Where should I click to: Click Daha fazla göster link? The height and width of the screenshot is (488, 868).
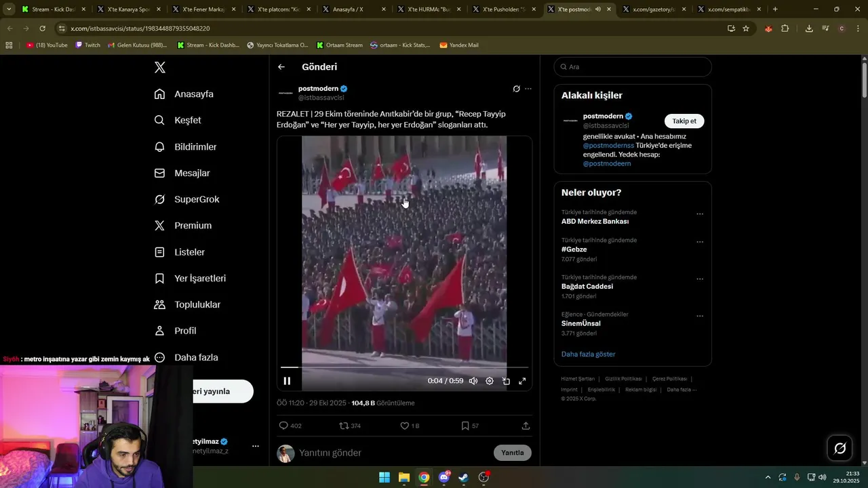coord(588,354)
